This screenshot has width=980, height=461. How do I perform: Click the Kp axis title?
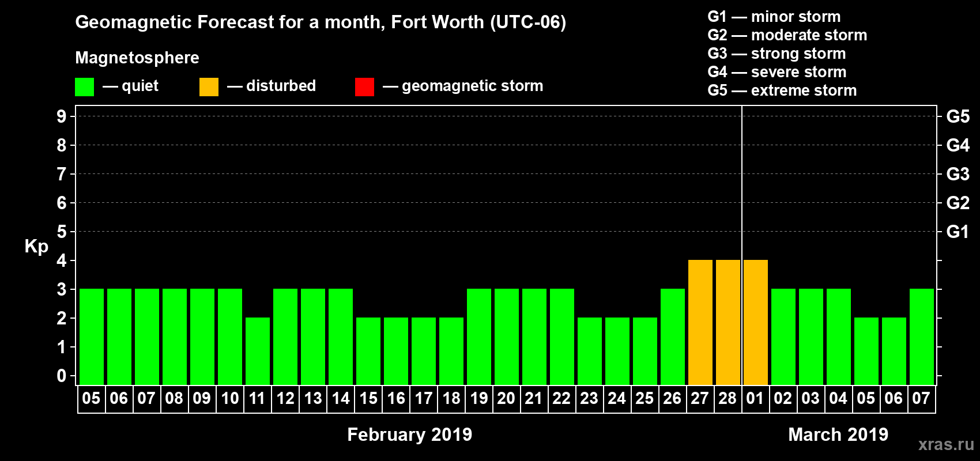click(36, 247)
